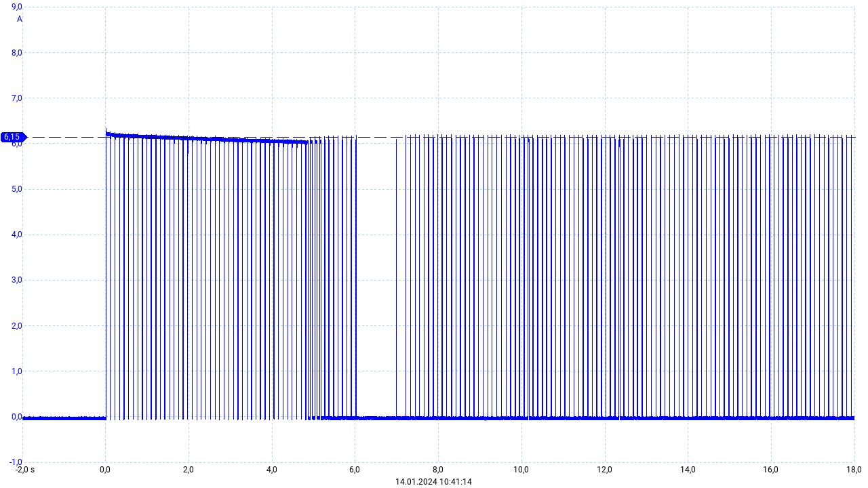Image resolution: width=868 pixels, height=488 pixels.
Task: Click the 8,0 Y-axis label
Action: tap(17, 52)
